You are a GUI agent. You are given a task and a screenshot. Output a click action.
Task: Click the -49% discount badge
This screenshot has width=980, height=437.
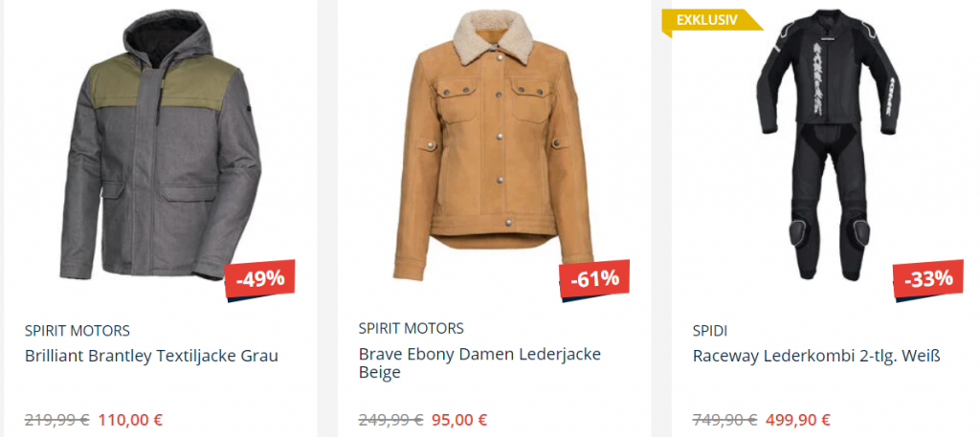260,279
